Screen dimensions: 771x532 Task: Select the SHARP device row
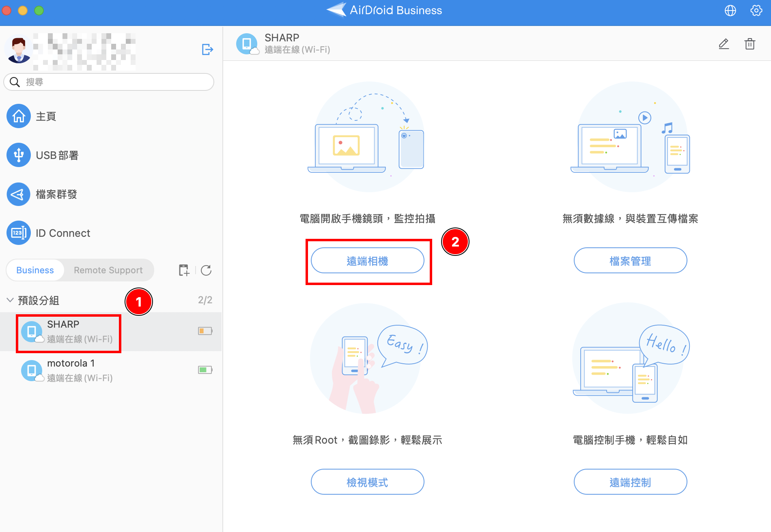(111, 332)
